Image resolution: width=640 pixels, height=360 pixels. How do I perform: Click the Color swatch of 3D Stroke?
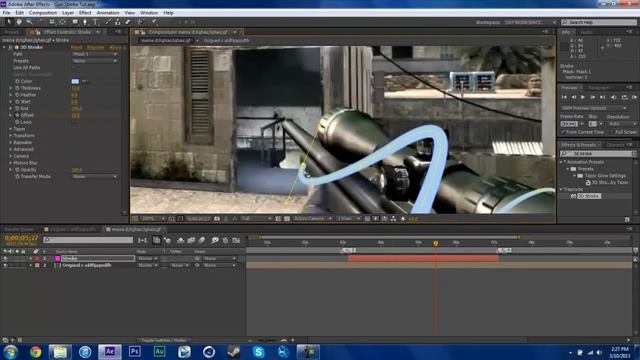tap(75, 81)
